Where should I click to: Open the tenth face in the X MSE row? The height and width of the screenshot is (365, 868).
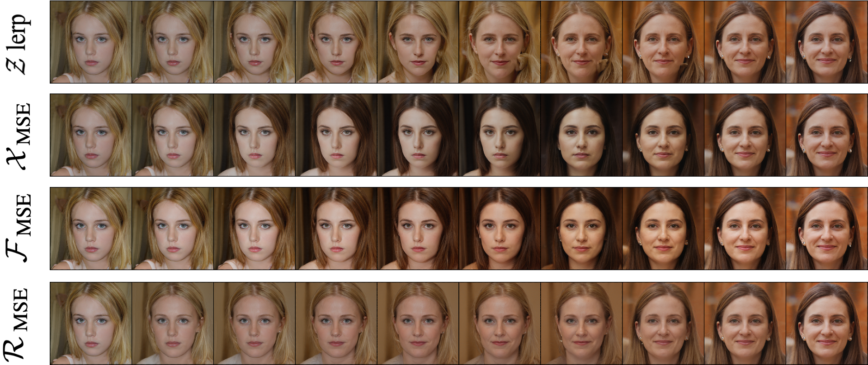827,135
